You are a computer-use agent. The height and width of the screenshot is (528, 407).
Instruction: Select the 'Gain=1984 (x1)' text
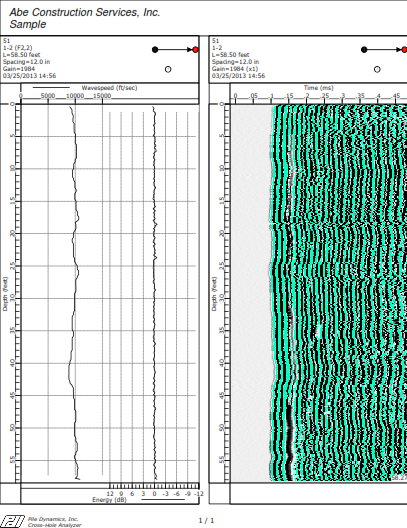point(235,69)
